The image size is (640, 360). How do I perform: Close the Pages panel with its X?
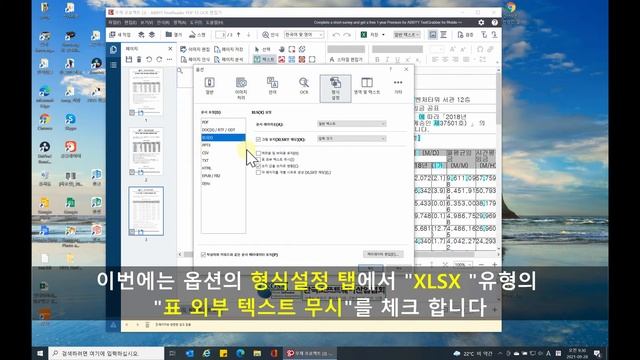[170, 49]
